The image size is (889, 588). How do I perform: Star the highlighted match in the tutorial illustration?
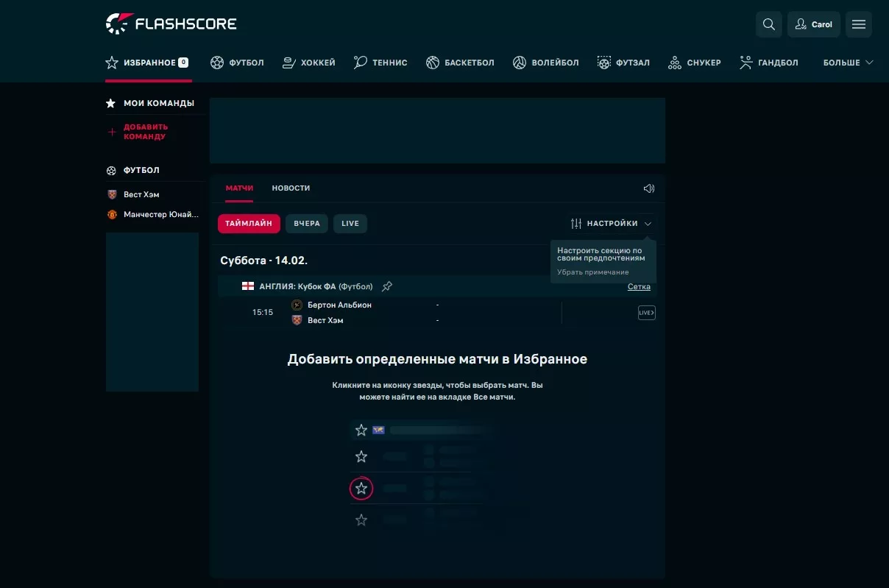tap(361, 488)
